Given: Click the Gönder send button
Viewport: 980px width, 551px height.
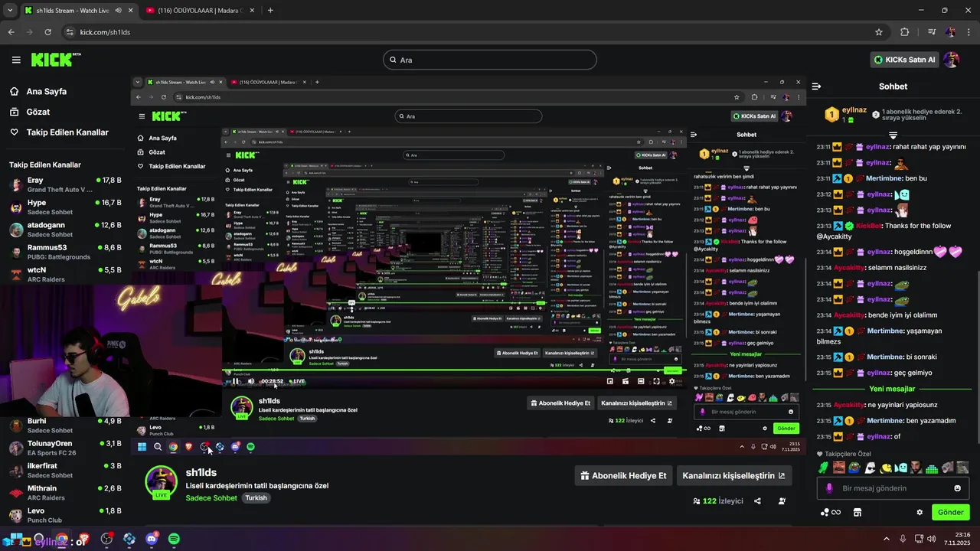Looking at the screenshot, I should tap(950, 512).
